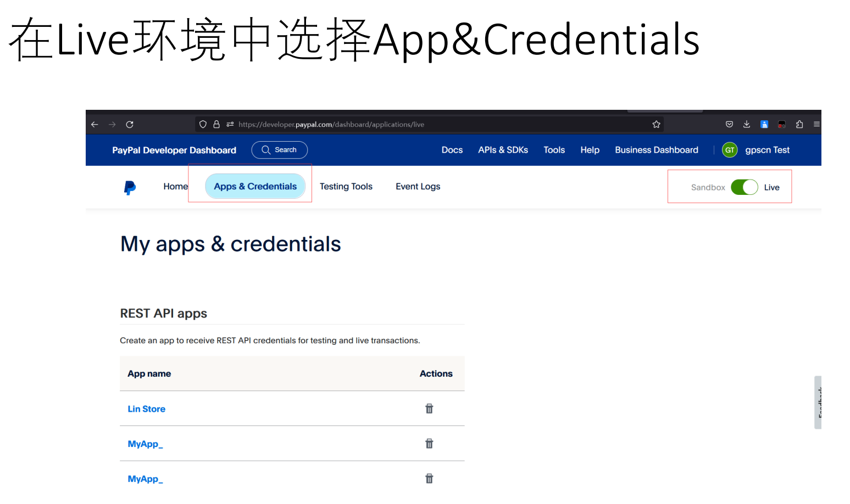The image size is (850, 504).
Task: Switch to the Home tab
Action: point(175,187)
